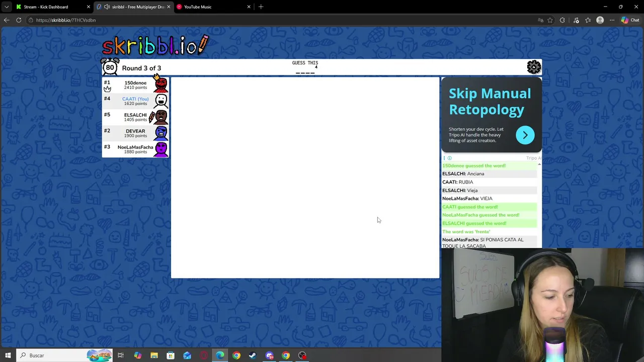Open the Windows Start menu
Image resolution: width=644 pixels, height=362 pixels.
(x=8, y=355)
